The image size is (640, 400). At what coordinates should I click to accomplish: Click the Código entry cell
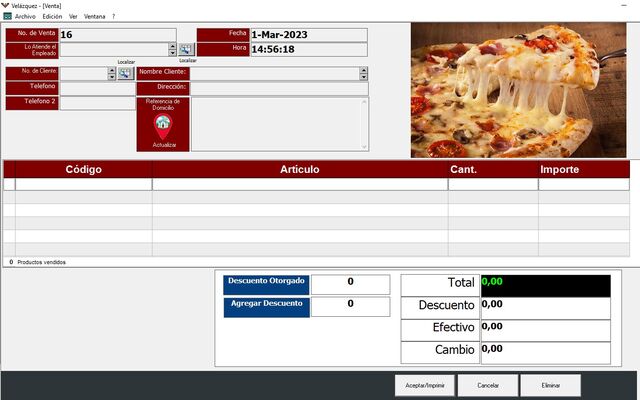pyautogui.click(x=83, y=184)
